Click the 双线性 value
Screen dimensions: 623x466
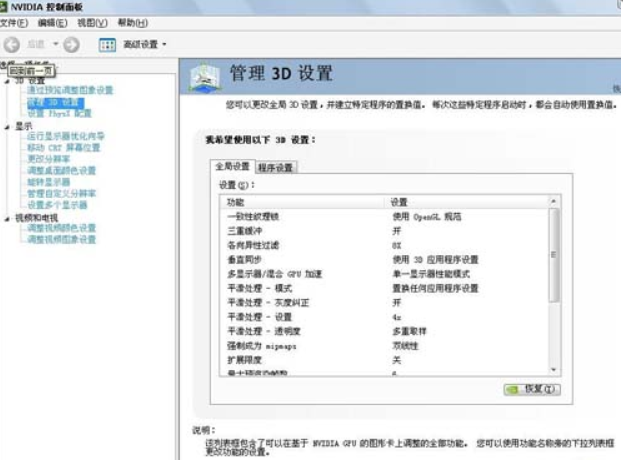click(405, 346)
